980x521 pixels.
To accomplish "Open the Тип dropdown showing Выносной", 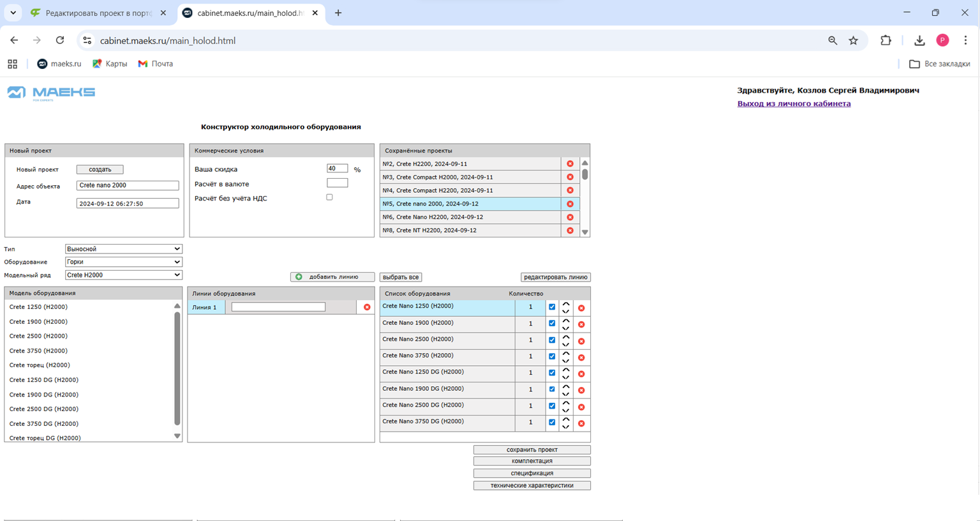I will point(124,249).
